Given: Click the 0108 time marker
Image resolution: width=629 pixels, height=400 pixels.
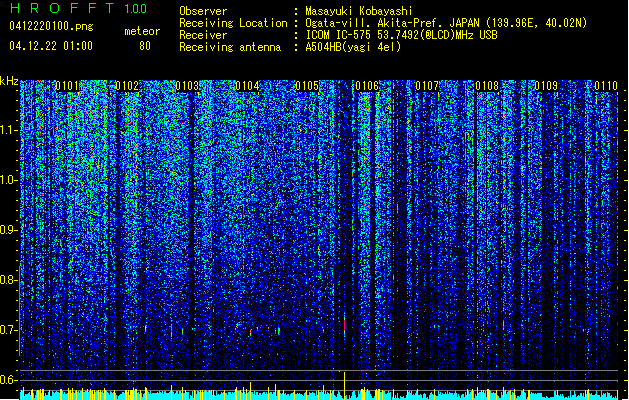Looking at the screenshot, I should point(487,86).
